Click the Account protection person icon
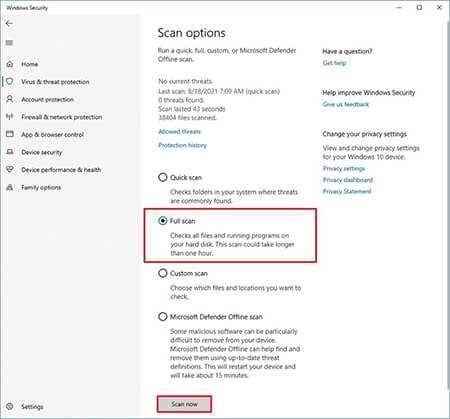This screenshot has width=450, height=419. pyautogui.click(x=10, y=99)
